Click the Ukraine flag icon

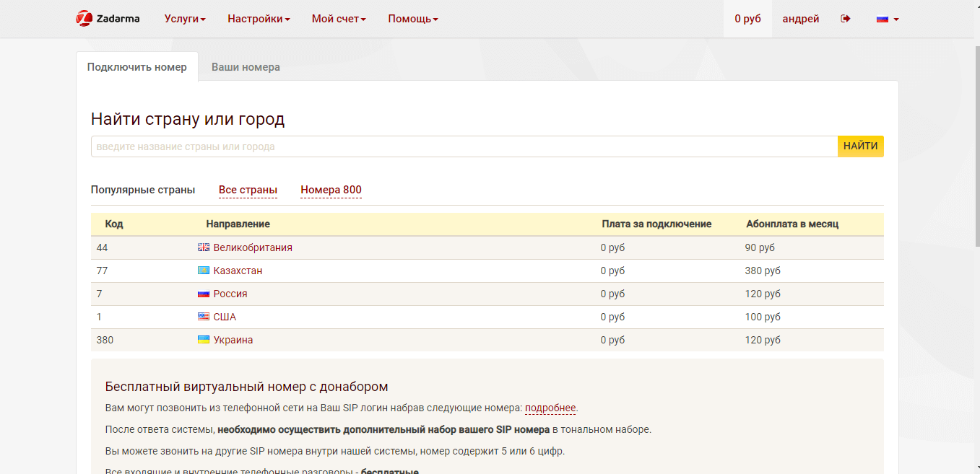pyautogui.click(x=204, y=340)
